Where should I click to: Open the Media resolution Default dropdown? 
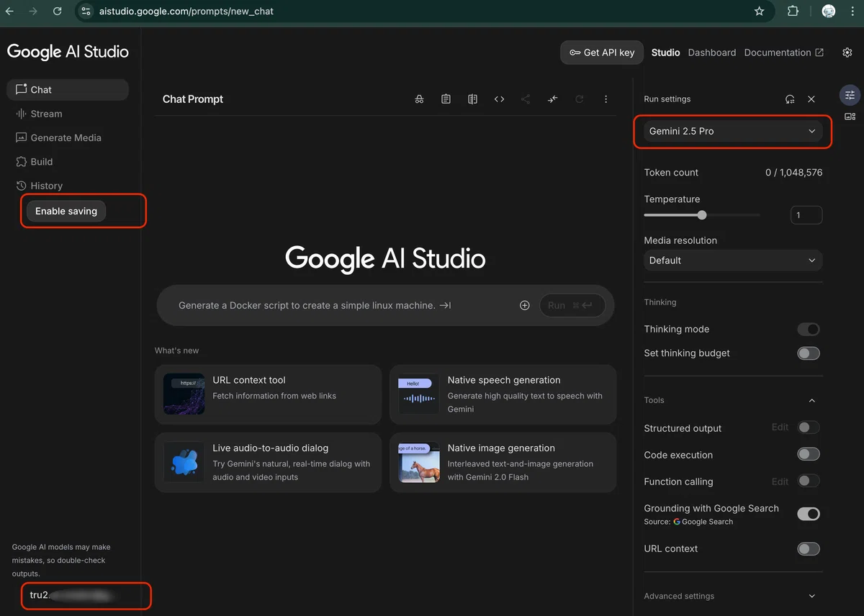[x=733, y=261]
